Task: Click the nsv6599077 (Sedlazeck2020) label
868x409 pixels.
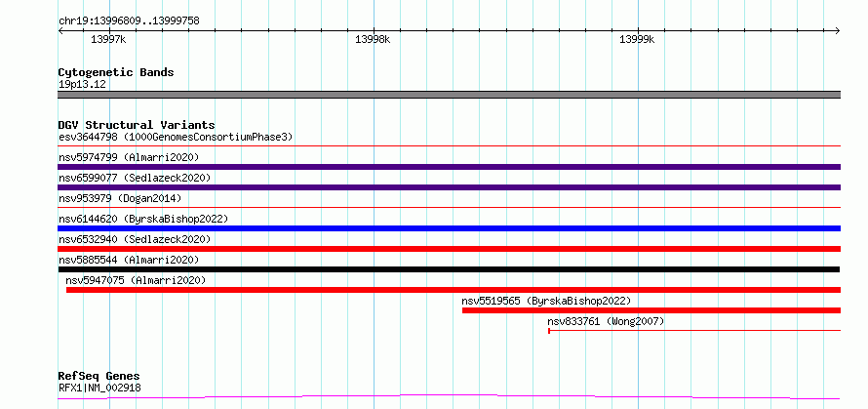Action: (x=135, y=178)
